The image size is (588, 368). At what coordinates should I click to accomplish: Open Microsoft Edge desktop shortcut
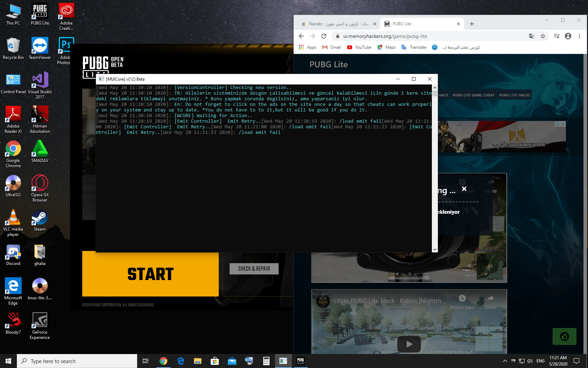tap(13, 292)
